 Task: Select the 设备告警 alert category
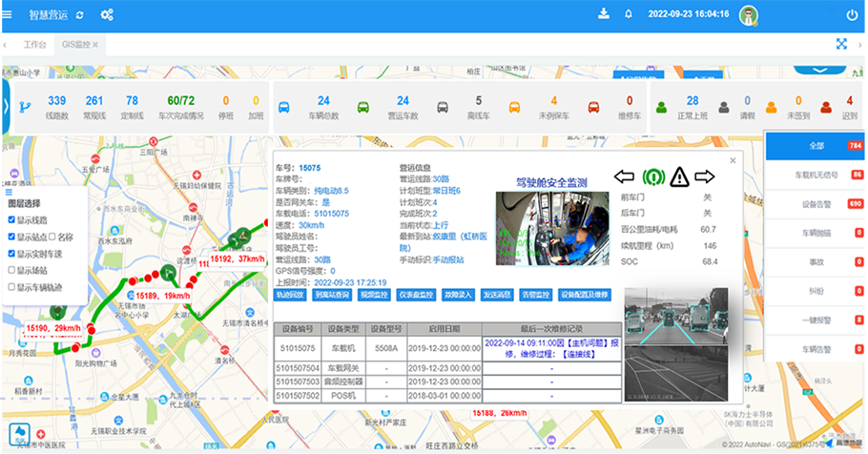(816, 204)
